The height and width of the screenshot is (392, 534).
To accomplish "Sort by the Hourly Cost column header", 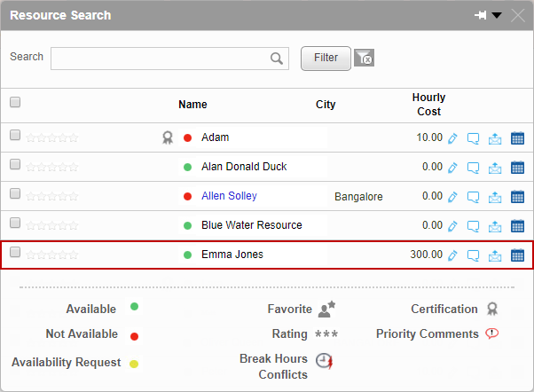I will (x=428, y=105).
